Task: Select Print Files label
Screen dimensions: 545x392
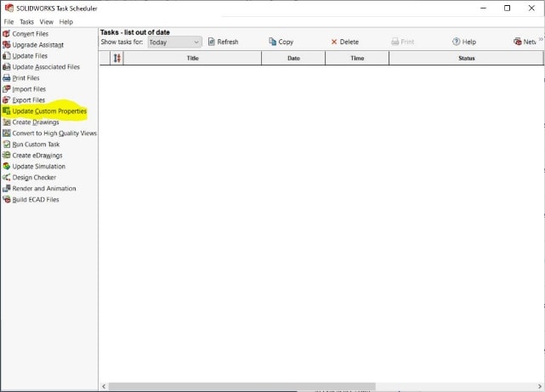Action: pos(26,78)
